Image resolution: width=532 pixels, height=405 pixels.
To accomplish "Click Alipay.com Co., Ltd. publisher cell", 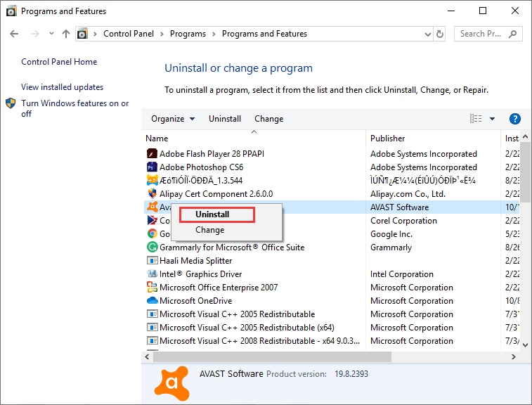I will pos(408,194).
